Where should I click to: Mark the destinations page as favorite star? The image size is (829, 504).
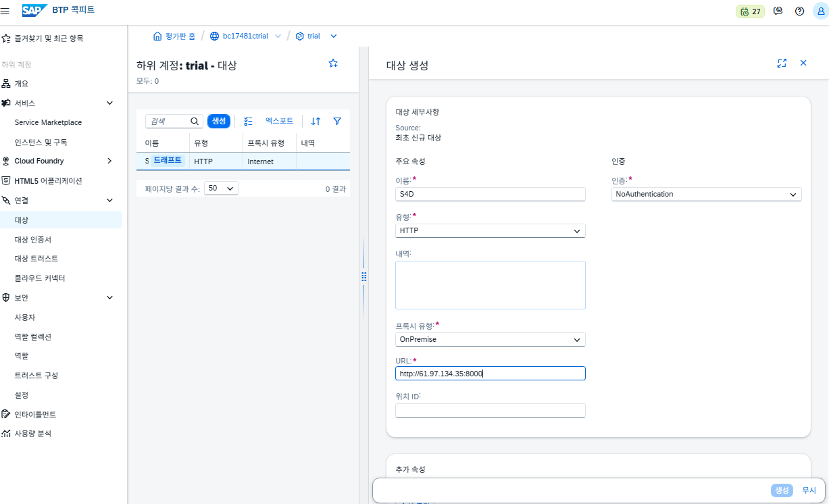(333, 63)
